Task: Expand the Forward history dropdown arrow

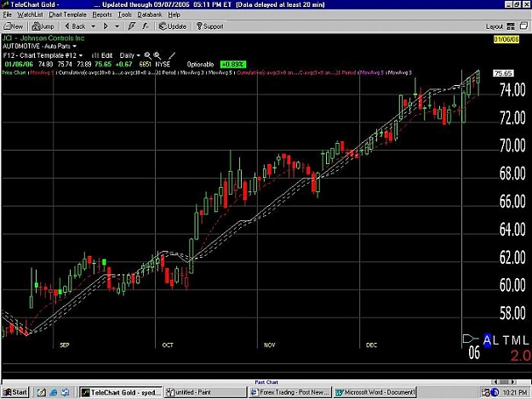Action: point(117,26)
